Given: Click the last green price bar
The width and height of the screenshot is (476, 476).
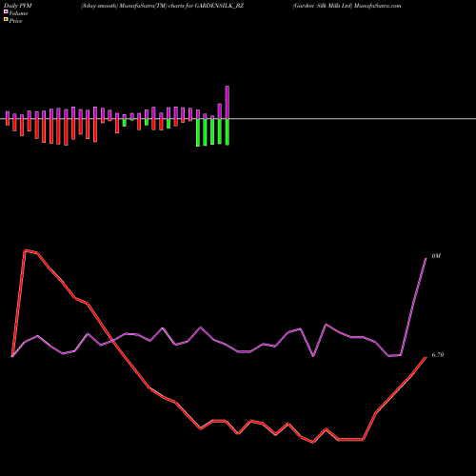Looking at the screenshot, I should [x=228, y=131].
